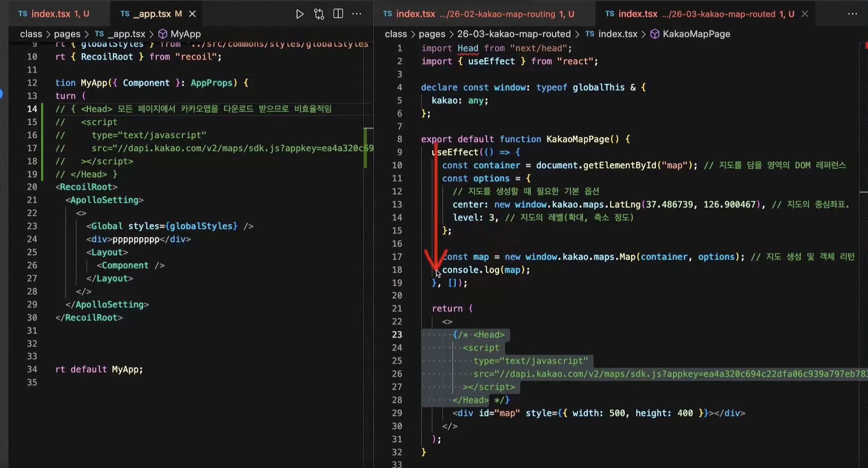
Task: Click 'useEffect' in import on line 2
Action: (x=491, y=61)
